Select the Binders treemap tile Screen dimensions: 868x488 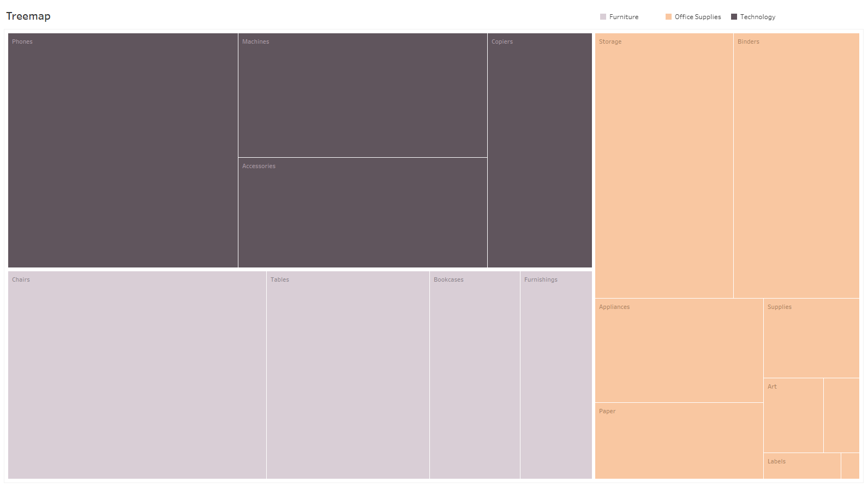coord(797,165)
